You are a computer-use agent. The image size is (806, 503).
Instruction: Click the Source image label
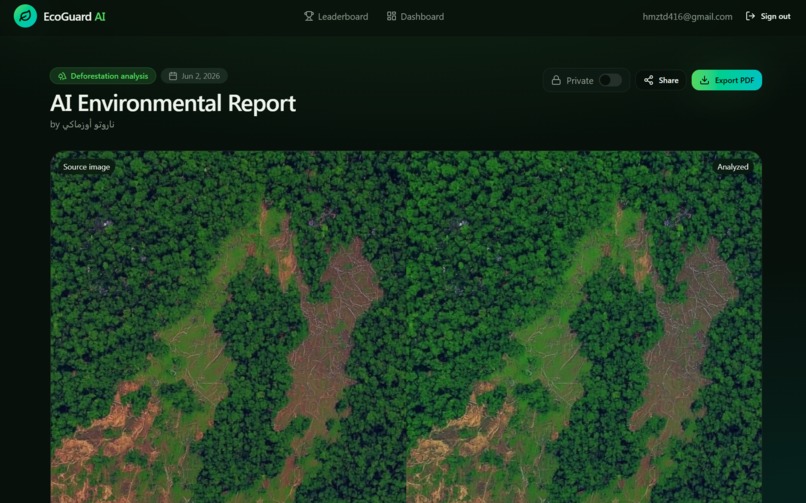pyautogui.click(x=86, y=167)
